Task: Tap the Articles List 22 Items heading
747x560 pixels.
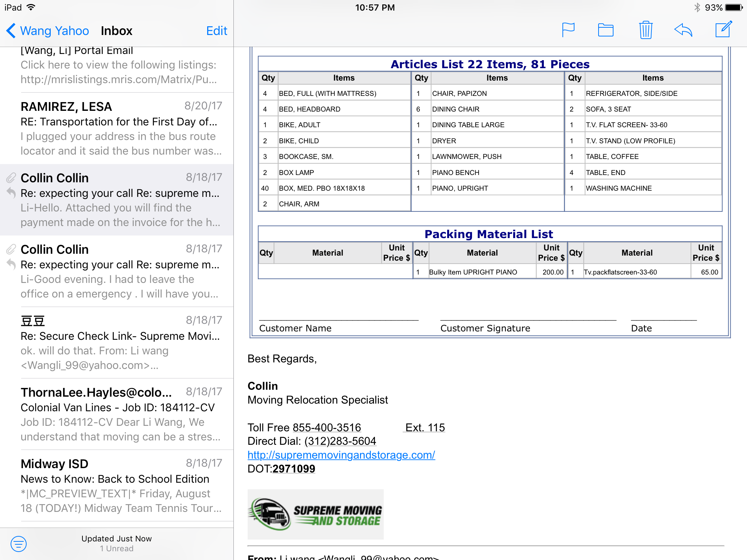Action: pyautogui.click(x=490, y=64)
